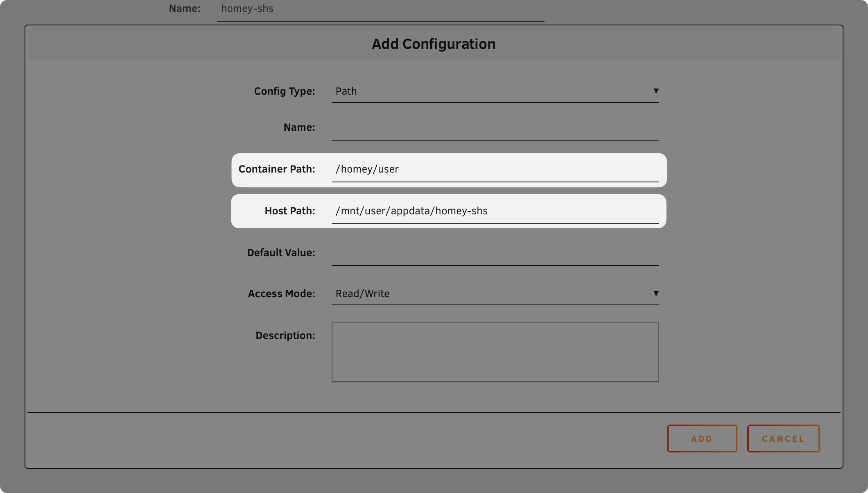Click the highlighted Host Path label

tap(289, 211)
